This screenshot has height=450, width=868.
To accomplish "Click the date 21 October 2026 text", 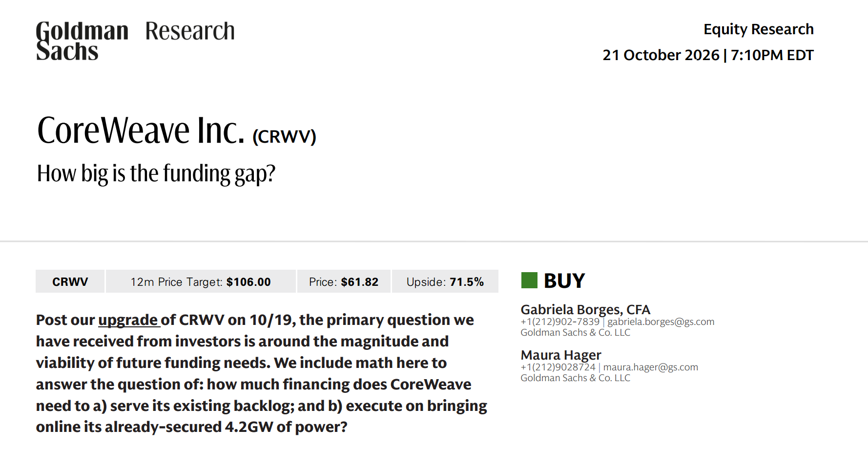I will pos(661,55).
